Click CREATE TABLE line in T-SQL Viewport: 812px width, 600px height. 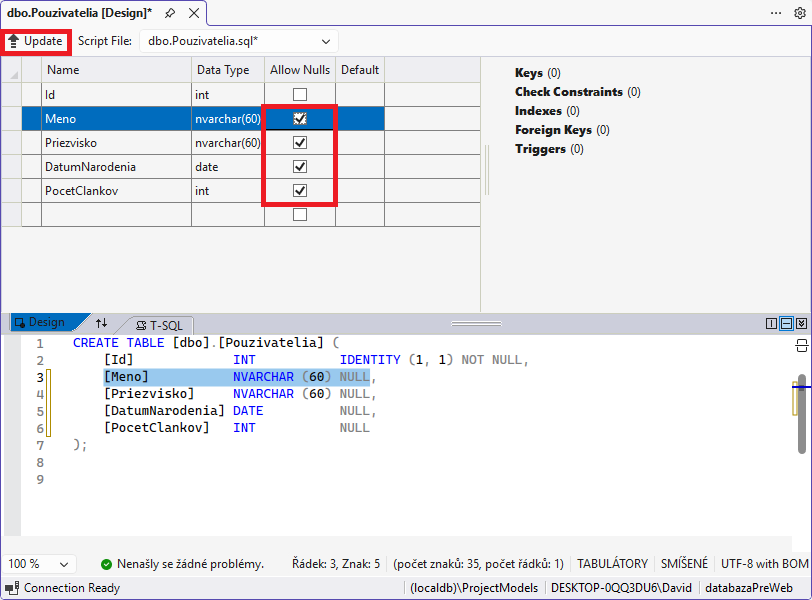click(x=206, y=343)
